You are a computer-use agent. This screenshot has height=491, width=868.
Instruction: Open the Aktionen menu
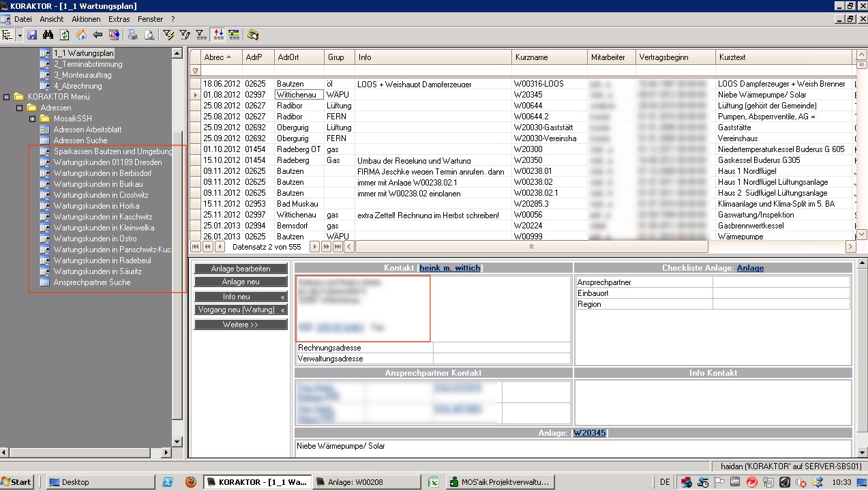click(x=86, y=19)
